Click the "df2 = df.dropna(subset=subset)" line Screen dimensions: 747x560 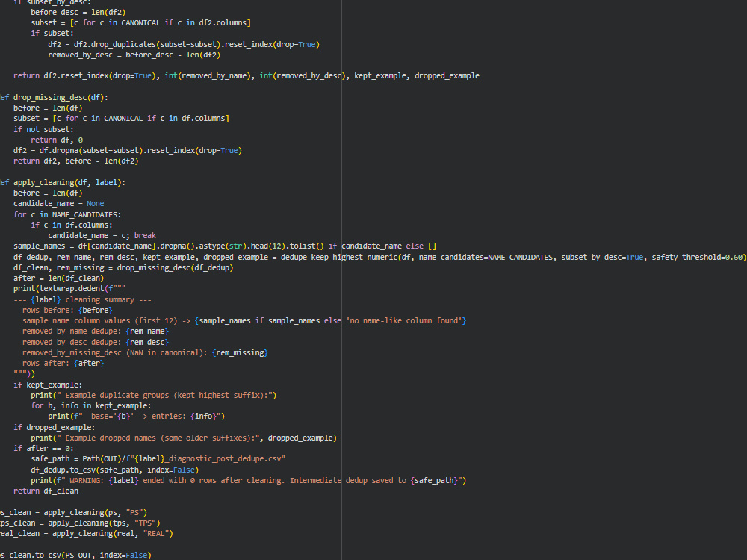coord(128,151)
